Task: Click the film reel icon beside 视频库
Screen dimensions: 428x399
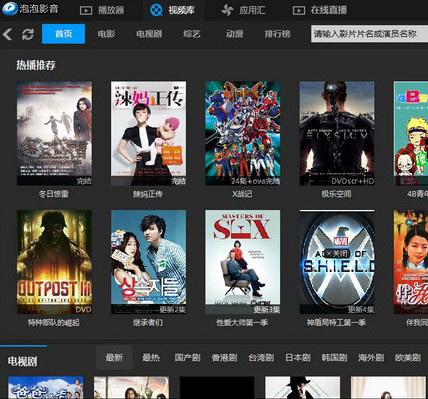Action: coord(156,10)
